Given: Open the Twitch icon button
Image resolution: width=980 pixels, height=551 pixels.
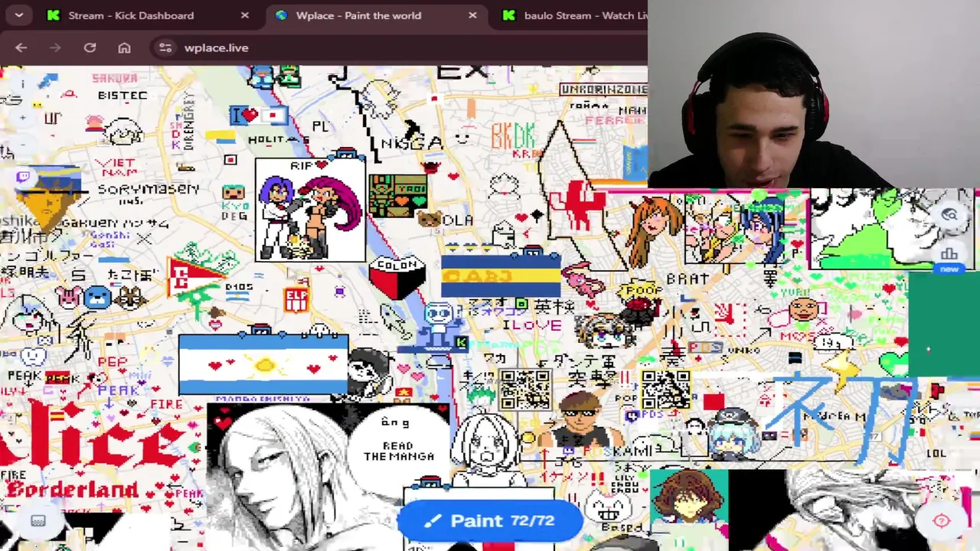Looking at the screenshot, I should pos(23,178).
